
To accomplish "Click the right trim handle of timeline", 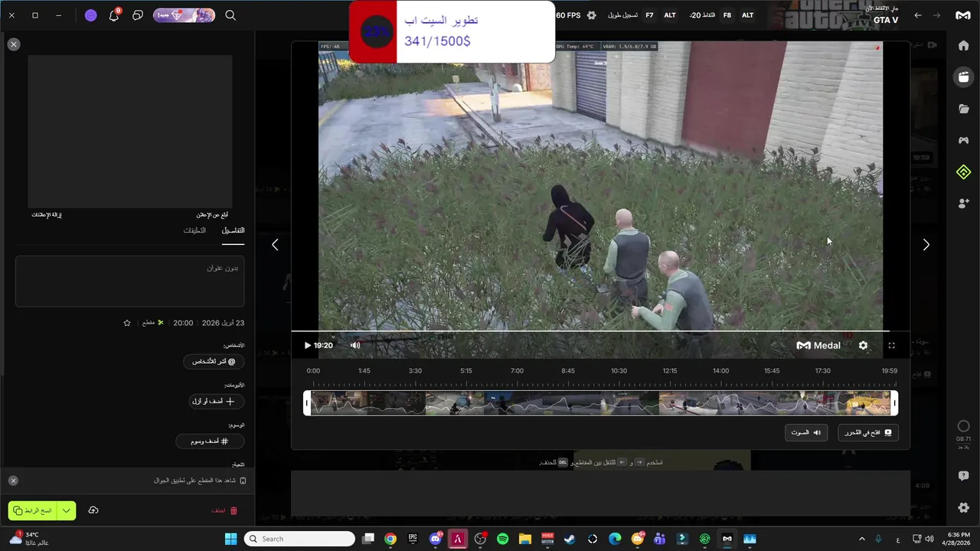I will pos(894,403).
